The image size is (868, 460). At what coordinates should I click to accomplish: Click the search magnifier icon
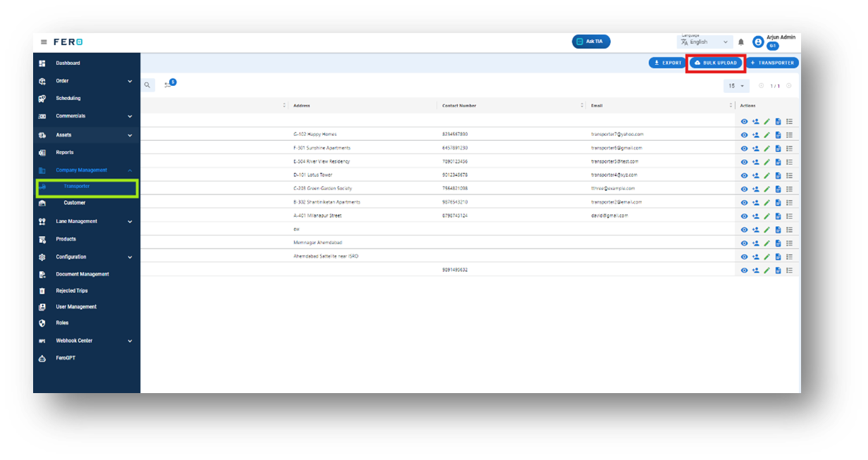[147, 85]
